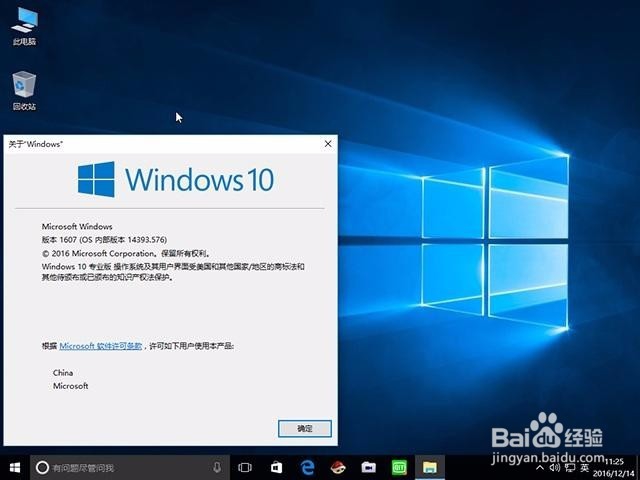640x480 pixels.
Task: Close the 关于 Windows dialog
Action: [x=328, y=144]
